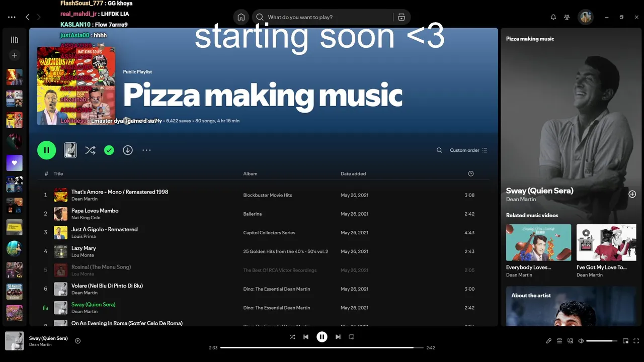Adjust the volume slider
The width and height of the screenshot is (644, 362).
602,341
